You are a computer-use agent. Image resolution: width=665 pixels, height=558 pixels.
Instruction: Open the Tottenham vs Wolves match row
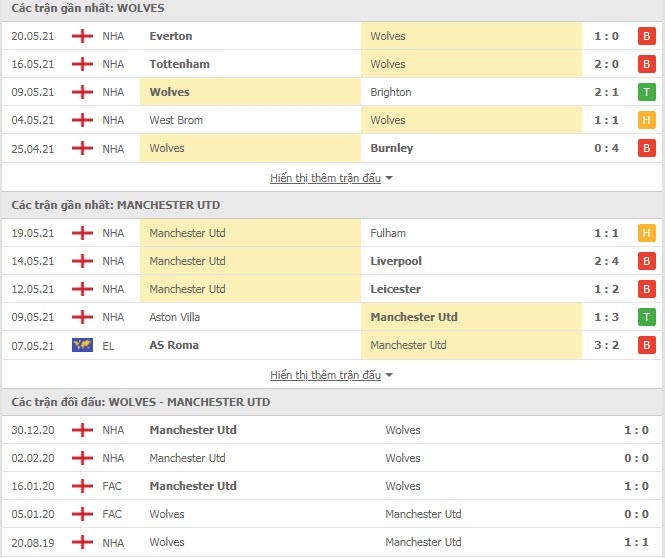[332, 64]
